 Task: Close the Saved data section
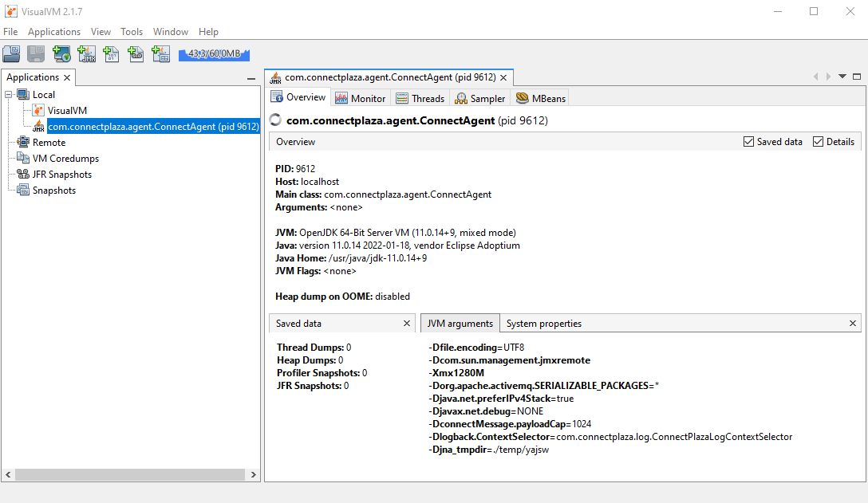coord(407,324)
